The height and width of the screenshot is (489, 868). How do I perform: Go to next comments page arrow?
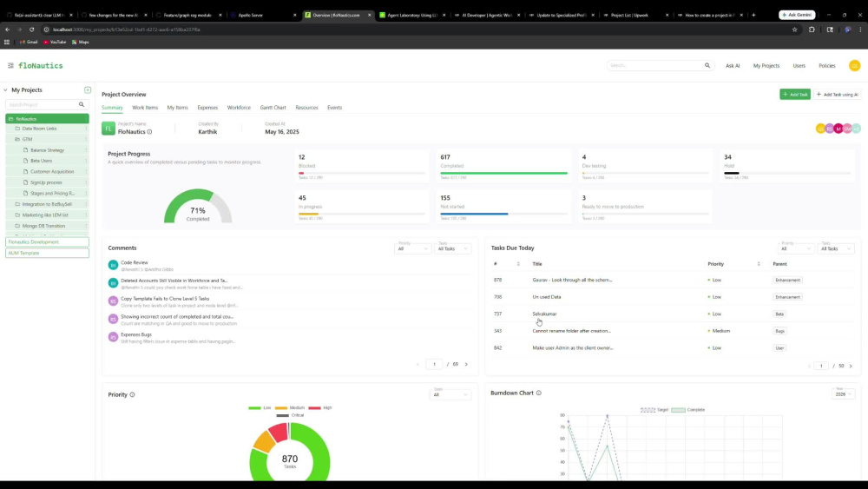click(466, 365)
